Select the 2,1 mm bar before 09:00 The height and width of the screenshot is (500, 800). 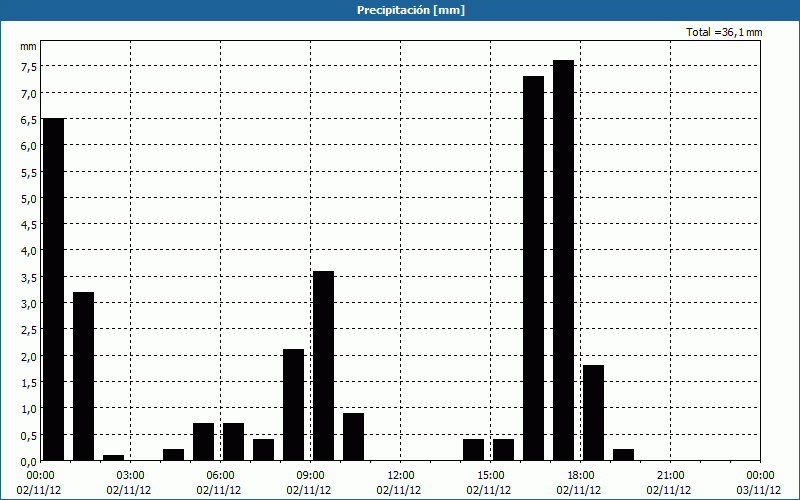click(x=293, y=405)
